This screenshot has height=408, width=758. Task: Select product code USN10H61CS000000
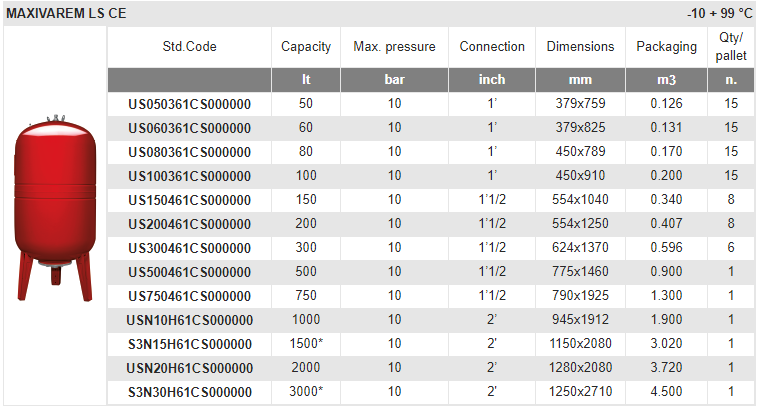[x=190, y=320]
